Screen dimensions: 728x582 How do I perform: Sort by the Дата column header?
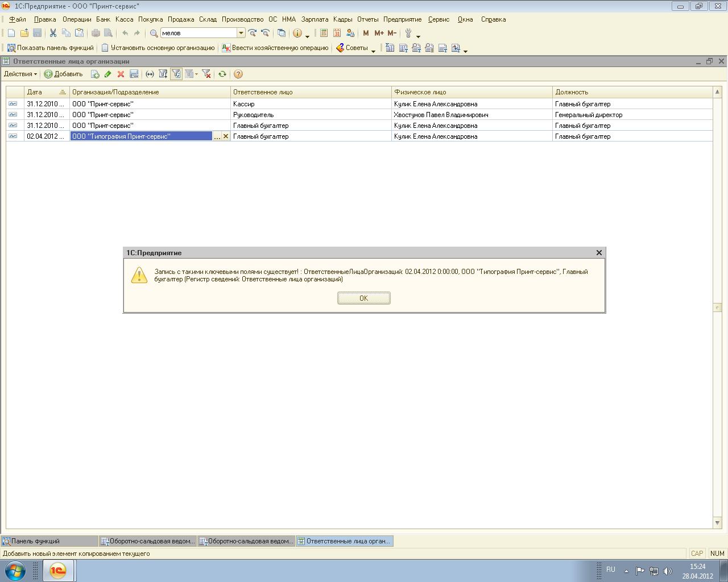click(x=47, y=92)
